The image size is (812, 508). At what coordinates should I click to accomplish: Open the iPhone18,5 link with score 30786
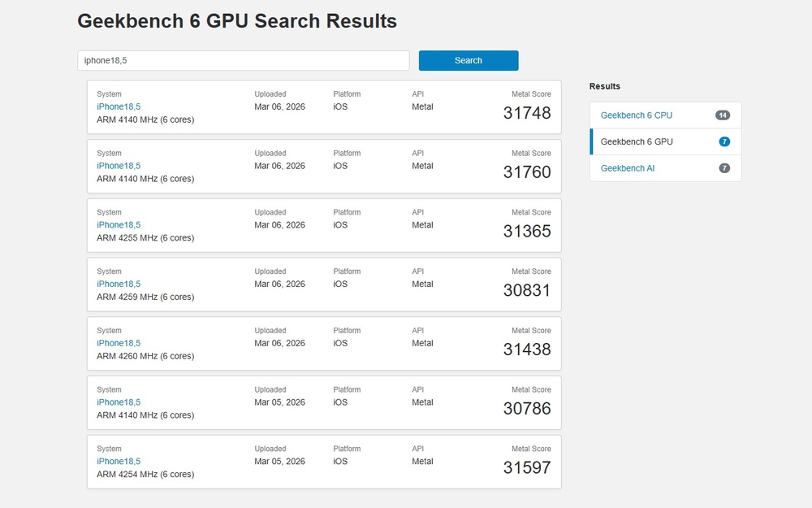coord(119,402)
